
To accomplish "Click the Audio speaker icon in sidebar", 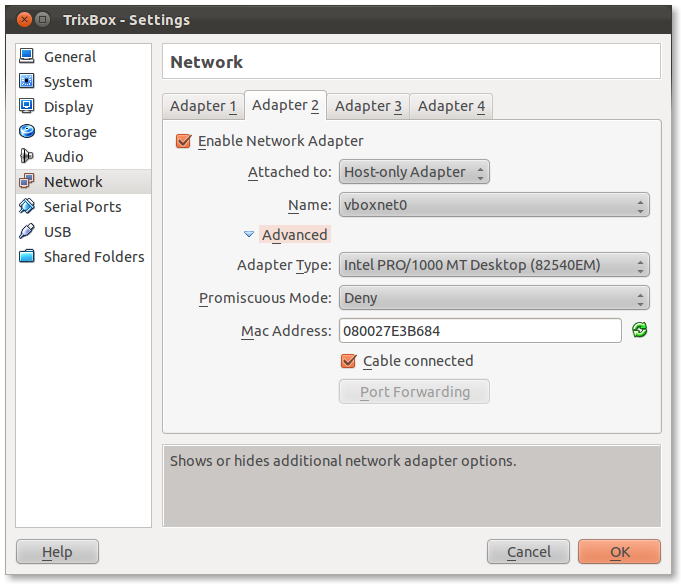I will (x=27, y=156).
